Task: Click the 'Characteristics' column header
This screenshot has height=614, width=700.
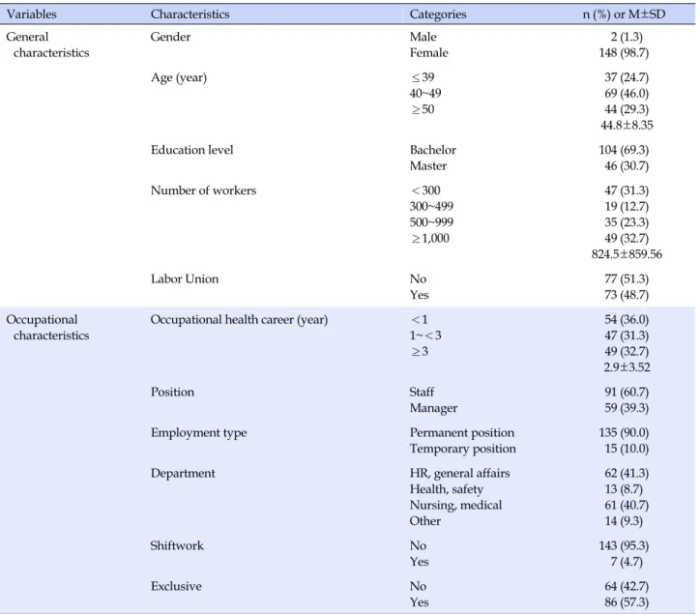Action: pyautogui.click(x=190, y=15)
